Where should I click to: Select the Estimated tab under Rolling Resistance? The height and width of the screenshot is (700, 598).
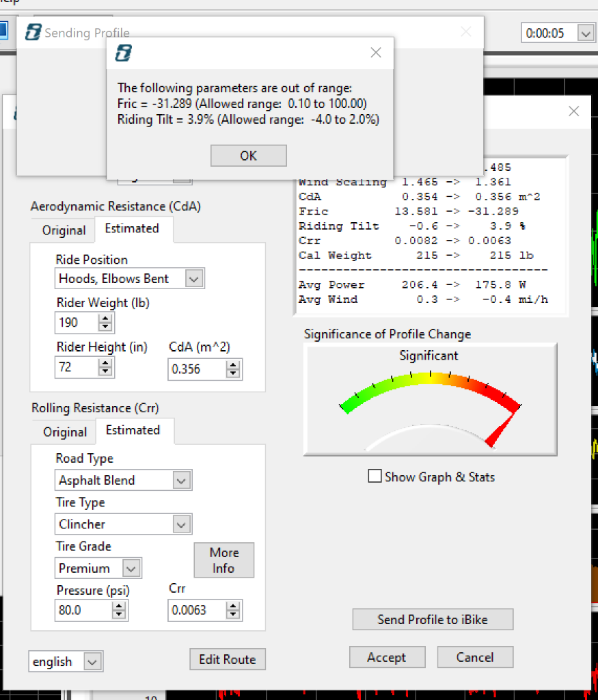134,431
